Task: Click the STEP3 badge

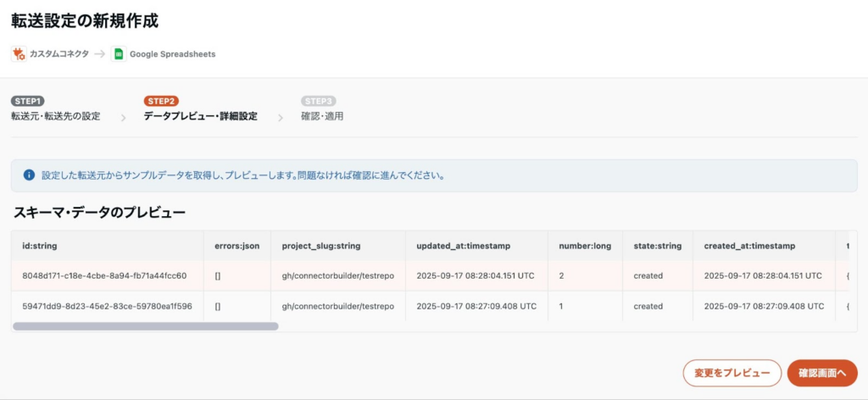Action: coord(319,101)
